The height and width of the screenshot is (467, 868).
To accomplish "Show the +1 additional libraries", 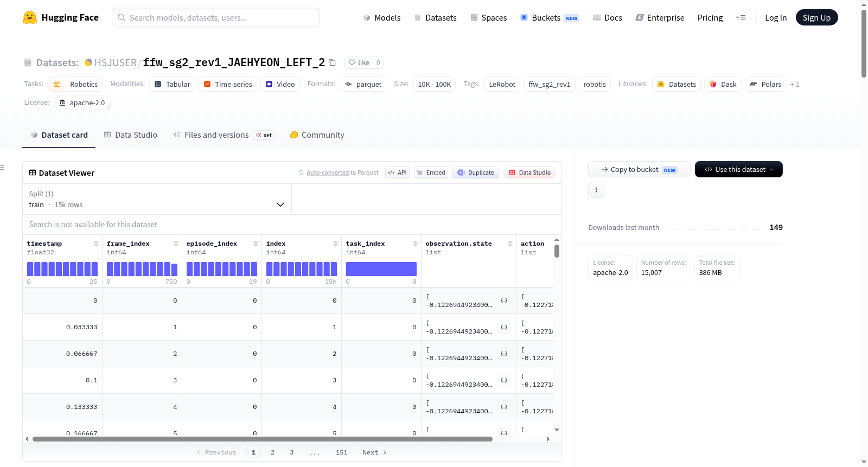I will pos(795,84).
